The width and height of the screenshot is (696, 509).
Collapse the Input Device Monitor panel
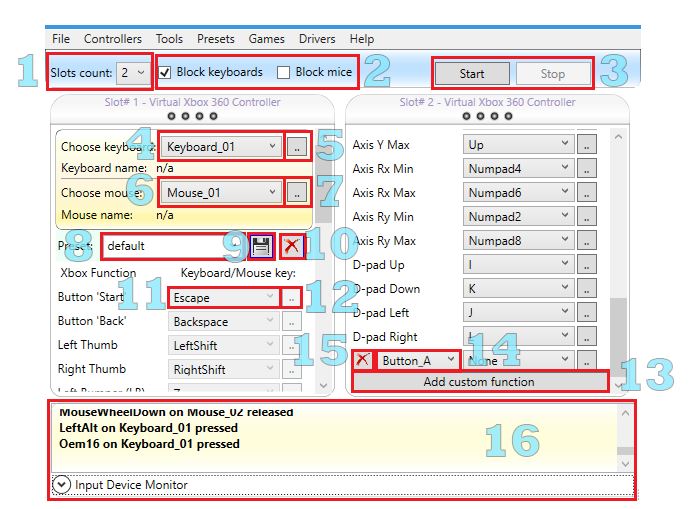[62, 484]
